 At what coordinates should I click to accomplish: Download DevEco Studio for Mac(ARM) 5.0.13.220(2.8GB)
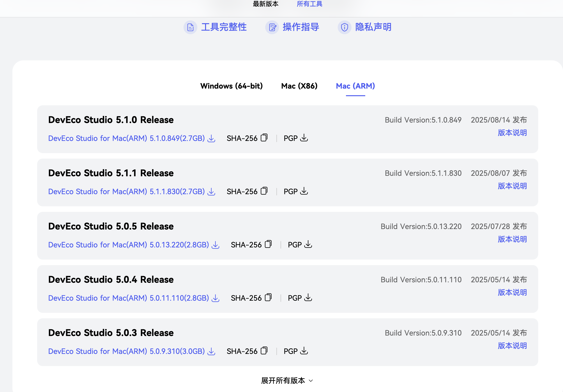[x=128, y=245]
